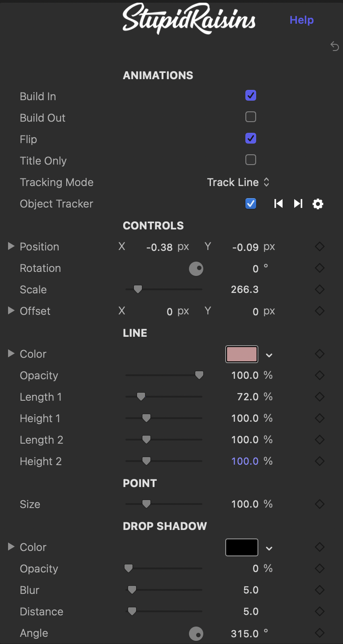This screenshot has height=644, width=343.
Task: Open the Object Tracker gear settings
Action: tap(318, 204)
